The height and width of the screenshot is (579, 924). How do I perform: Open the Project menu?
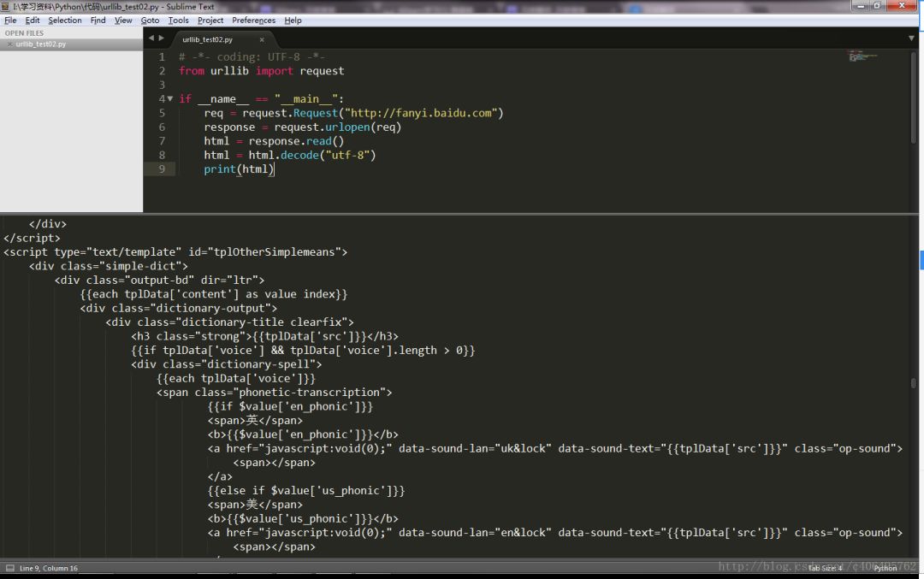tap(210, 20)
